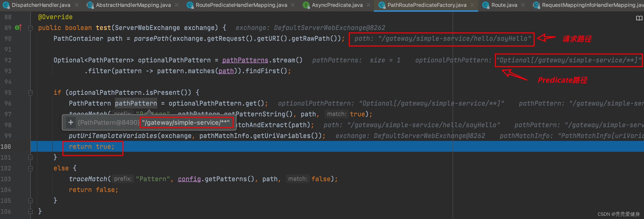
Task: Click the @Override annotation
Action: 55,17
